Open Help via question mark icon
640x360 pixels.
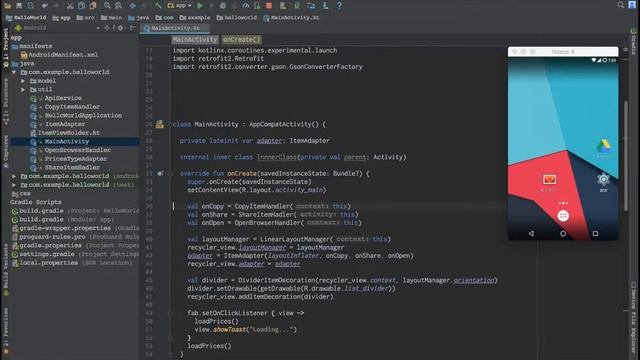click(x=339, y=6)
